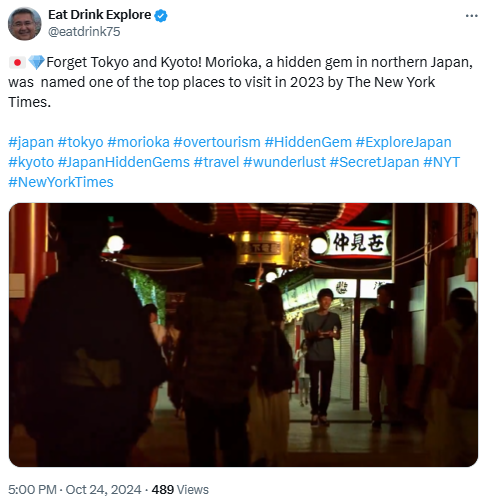The width and height of the screenshot is (486, 504).
Task: Select the #JapanHiddenGems hashtag
Action: tap(124, 162)
